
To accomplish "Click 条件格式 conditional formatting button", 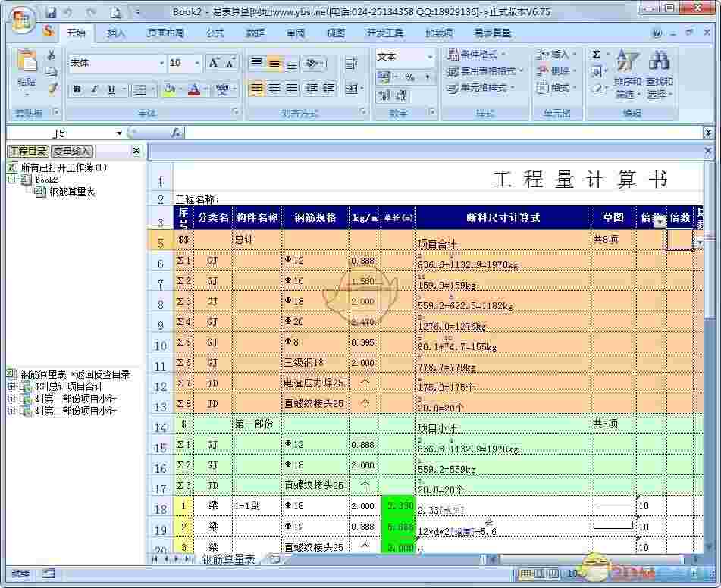I will [479, 55].
